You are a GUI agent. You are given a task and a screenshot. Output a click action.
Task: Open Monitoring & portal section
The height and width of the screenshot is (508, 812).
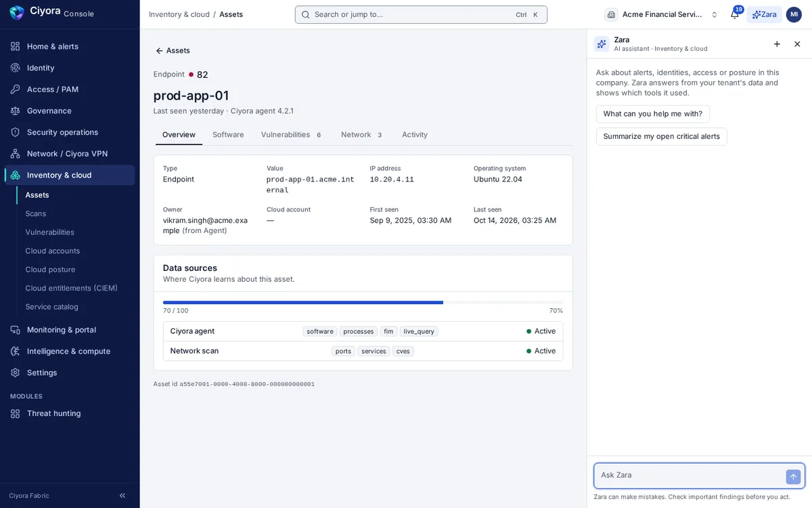tap(70, 330)
